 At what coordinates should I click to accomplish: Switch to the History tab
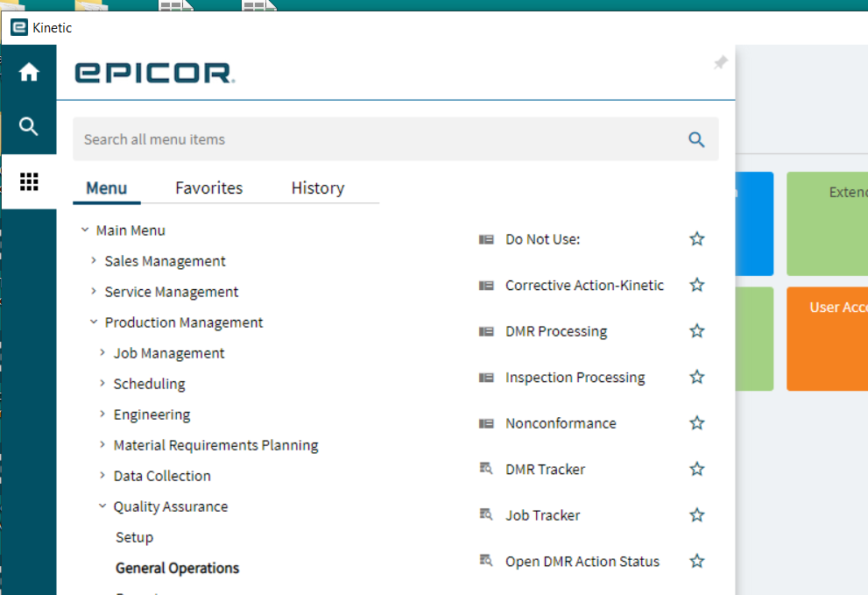click(318, 188)
